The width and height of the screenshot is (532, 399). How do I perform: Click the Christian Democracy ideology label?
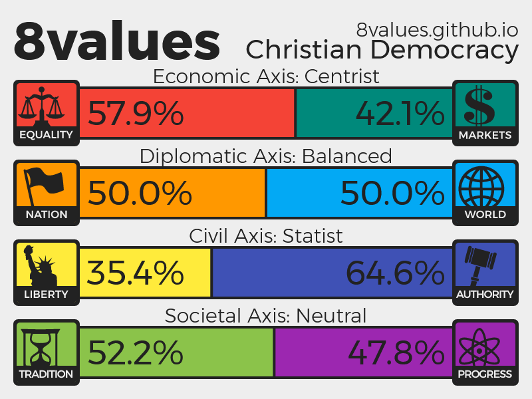(x=382, y=51)
